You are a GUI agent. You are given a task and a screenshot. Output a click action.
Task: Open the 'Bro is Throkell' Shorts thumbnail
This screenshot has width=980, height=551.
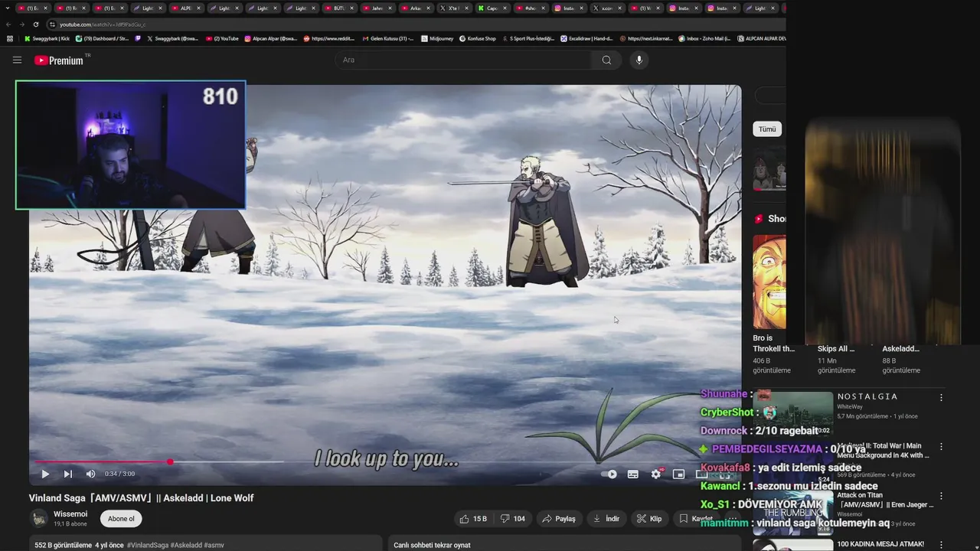769,282
